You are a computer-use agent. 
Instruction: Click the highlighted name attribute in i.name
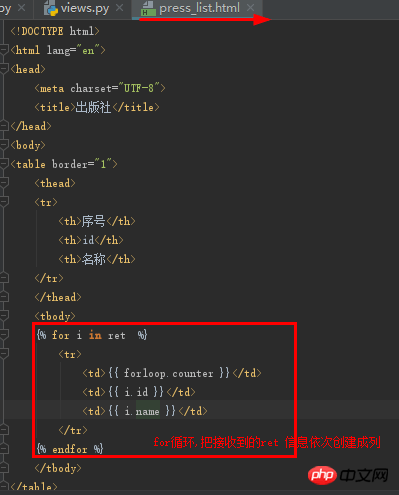(x=147, y=411)
